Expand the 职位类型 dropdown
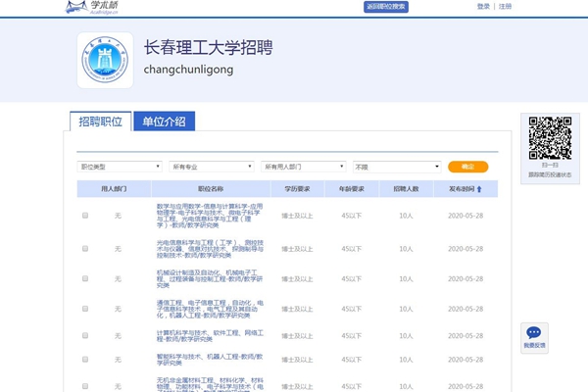Viewport: 588px width, 392px height. 120,167
